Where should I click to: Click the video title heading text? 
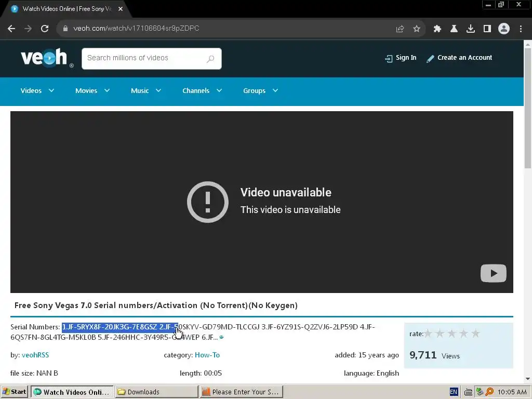[x=156, y=305]
